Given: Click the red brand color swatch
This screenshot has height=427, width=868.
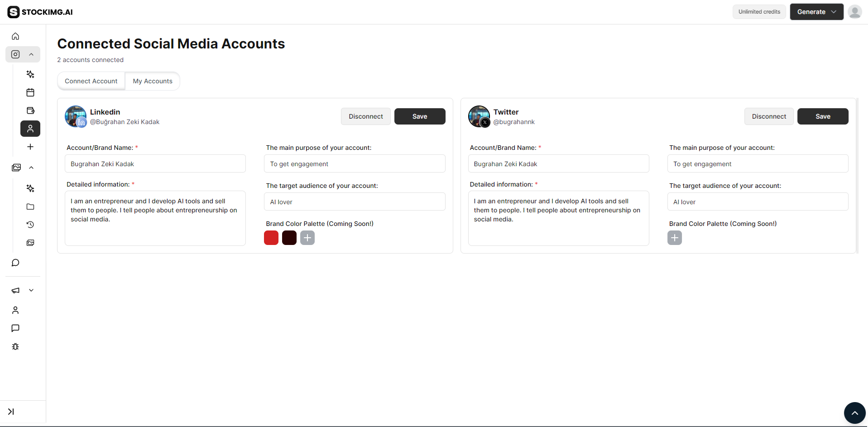Looking at the screenshot, I should (x=271, y=238).
